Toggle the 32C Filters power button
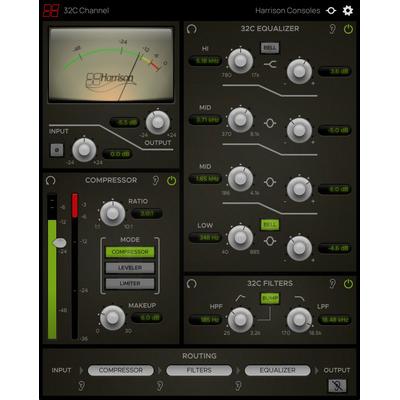The height and width of the screenshot is (400, 400). [348, 284]
